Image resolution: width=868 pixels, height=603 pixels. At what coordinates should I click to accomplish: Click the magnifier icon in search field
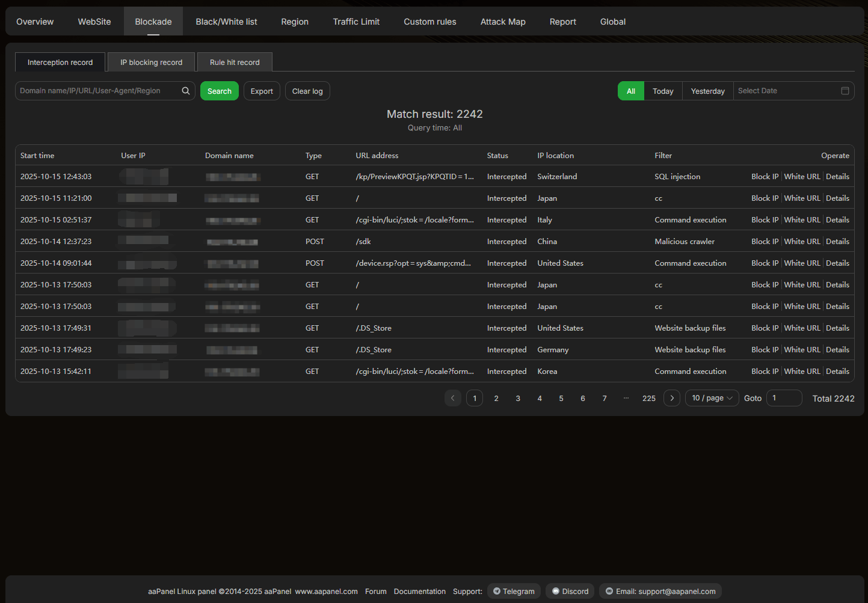click(186, 91)
